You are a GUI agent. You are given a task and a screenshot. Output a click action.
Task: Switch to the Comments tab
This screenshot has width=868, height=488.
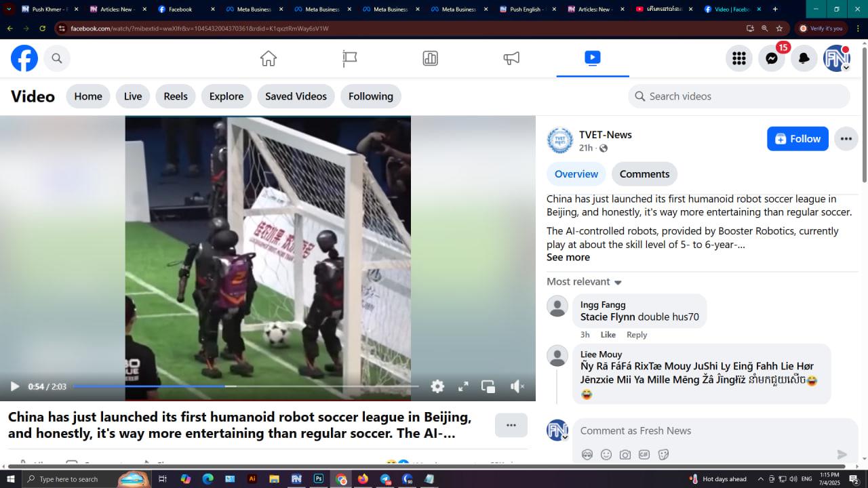(644, 174)
